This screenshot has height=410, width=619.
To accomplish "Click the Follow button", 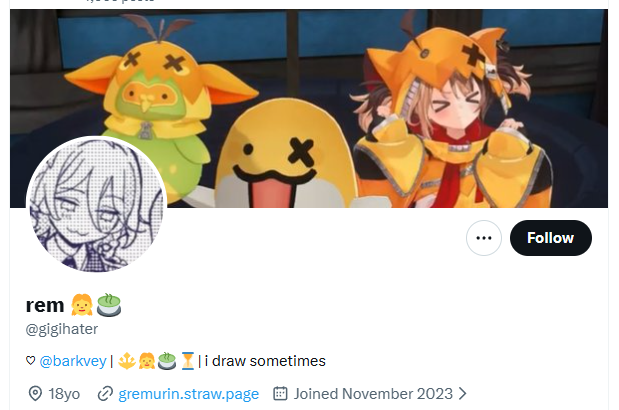I will click(x=550, y=238).
